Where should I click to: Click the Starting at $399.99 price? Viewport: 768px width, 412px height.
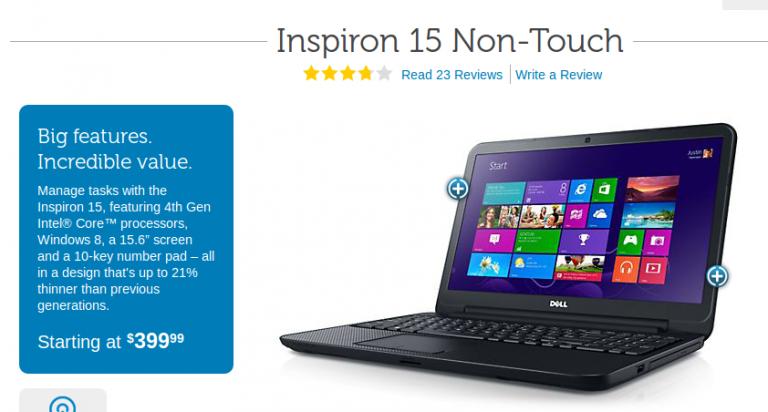[x=111, y=340]
